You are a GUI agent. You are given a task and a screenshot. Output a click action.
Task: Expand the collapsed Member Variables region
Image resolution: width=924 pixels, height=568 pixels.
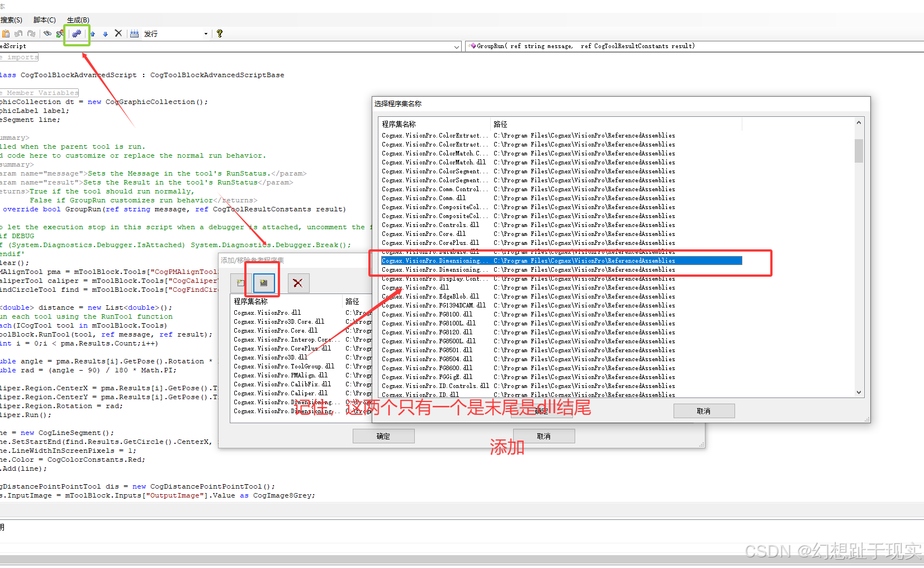coord(39,93)
